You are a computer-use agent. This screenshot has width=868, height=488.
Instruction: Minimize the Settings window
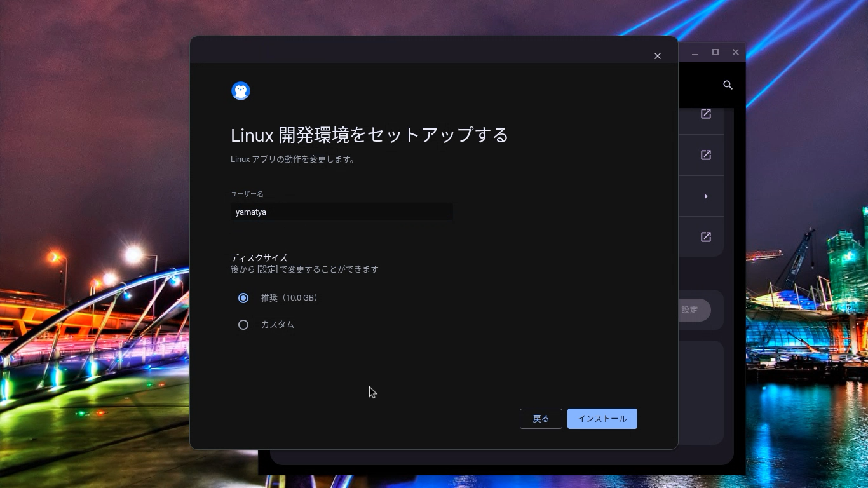(x=695, y=52)
